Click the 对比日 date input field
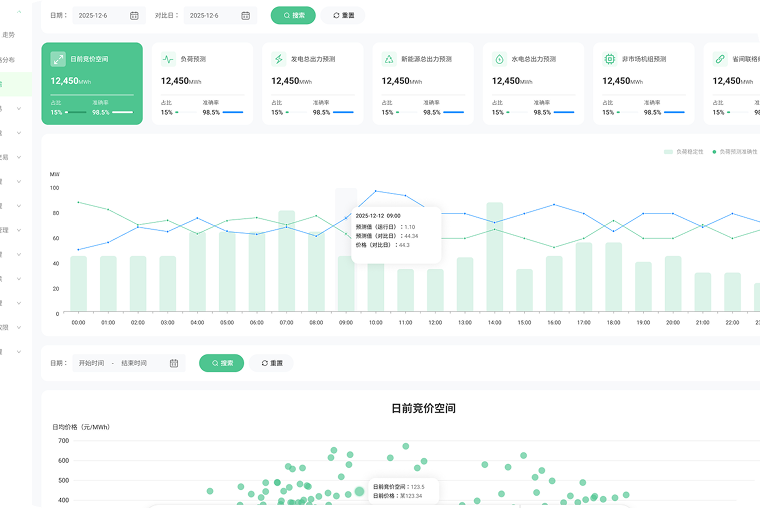 220,16
